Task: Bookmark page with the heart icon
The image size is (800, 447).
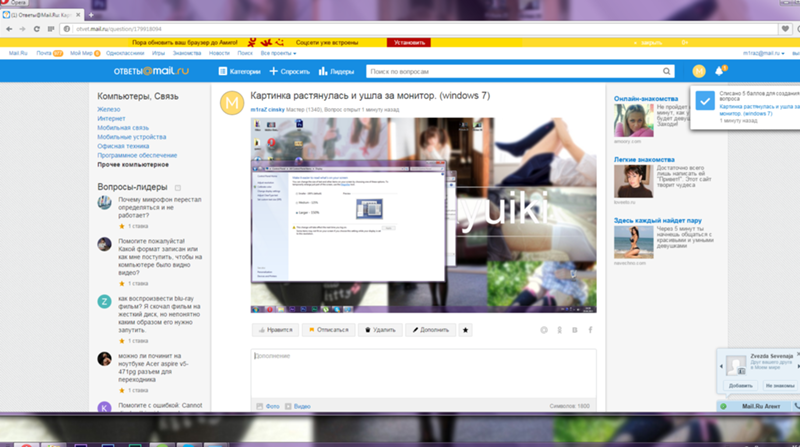Action: (785, 29)
